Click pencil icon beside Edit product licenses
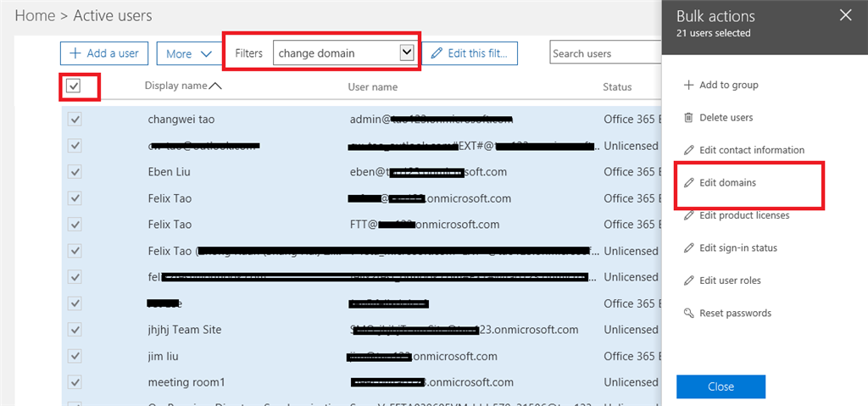The image size is (868, 406). coord(688,215)
